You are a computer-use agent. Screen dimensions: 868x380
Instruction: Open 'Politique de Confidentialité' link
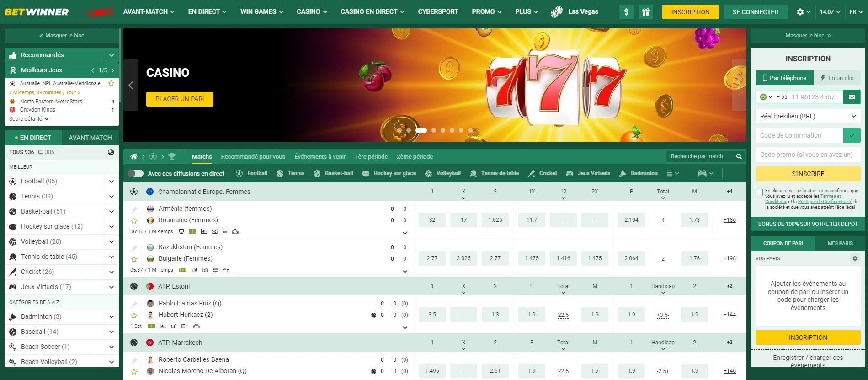(825, 202)
